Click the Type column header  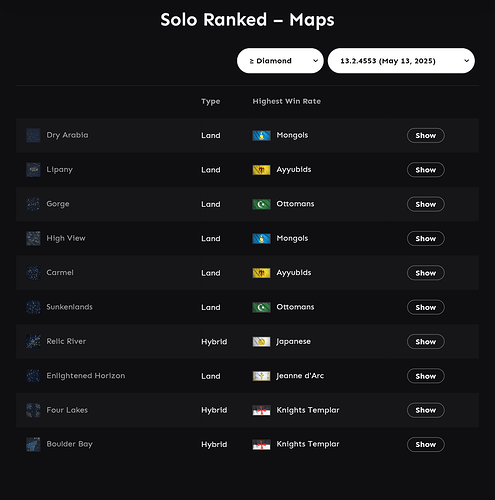pos(211,101)
